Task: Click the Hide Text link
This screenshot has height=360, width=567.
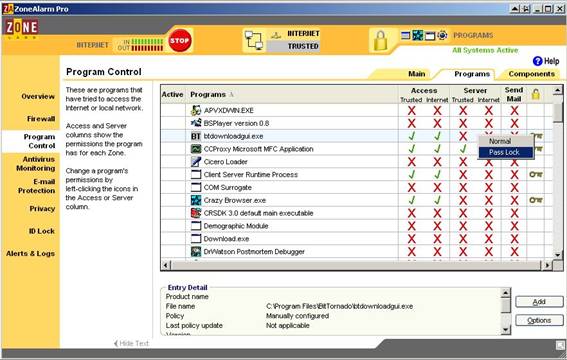Action: coord(131,343)
